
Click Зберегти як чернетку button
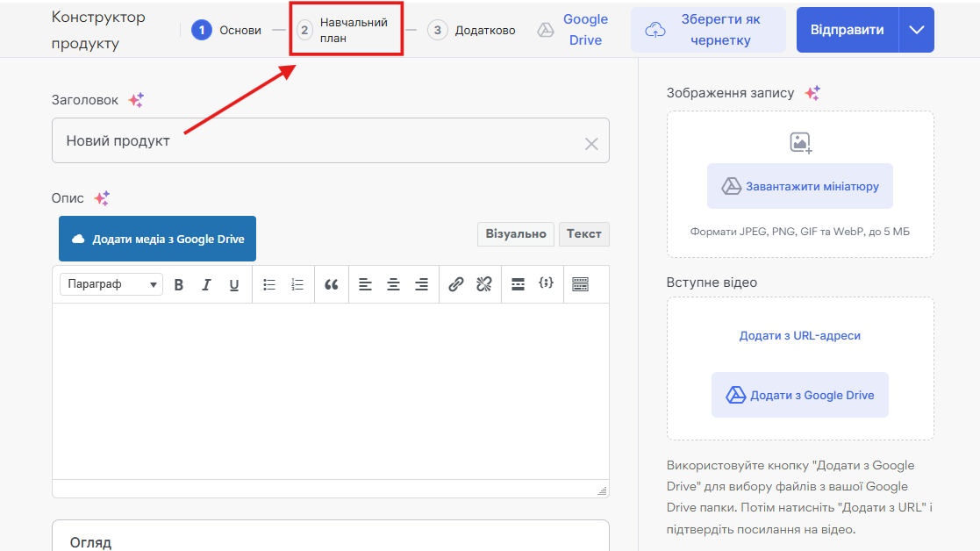click(x=707, y=30)
